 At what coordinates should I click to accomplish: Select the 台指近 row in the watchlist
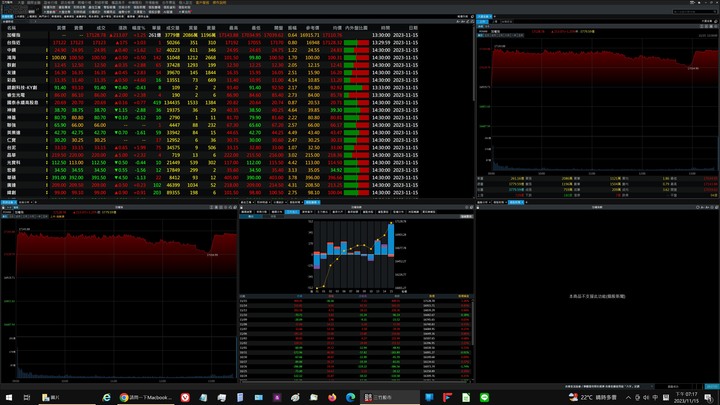(x=212, y=42)
